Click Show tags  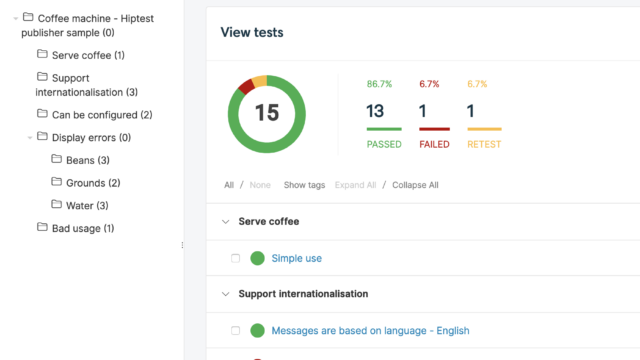tap(304, 185)
